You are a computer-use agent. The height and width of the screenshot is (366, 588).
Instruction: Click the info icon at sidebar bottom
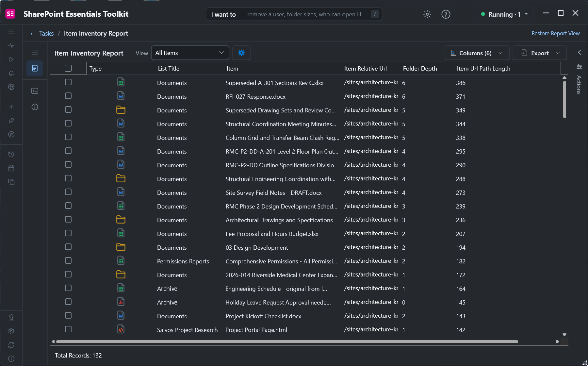pyautogui.click(x=11, y=358)
